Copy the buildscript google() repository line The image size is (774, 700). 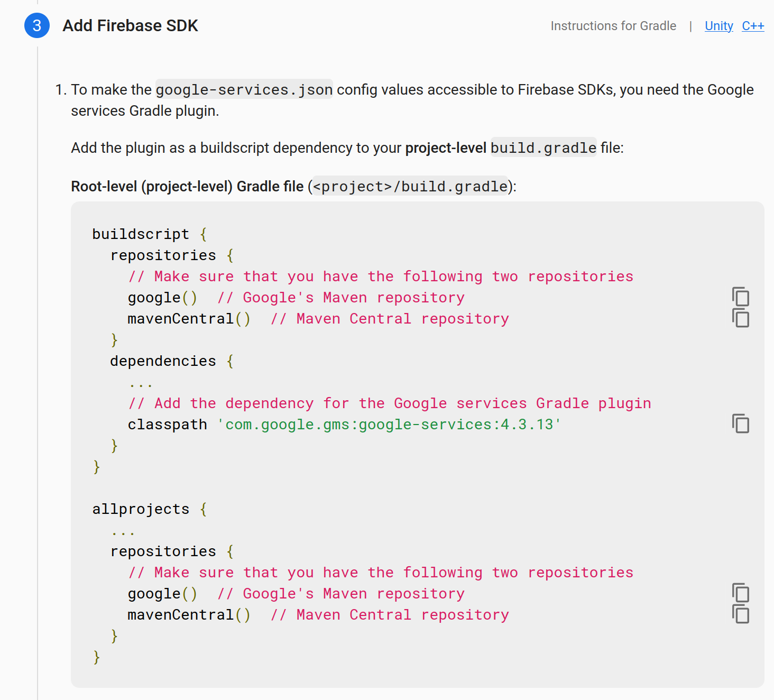point(741,297)
